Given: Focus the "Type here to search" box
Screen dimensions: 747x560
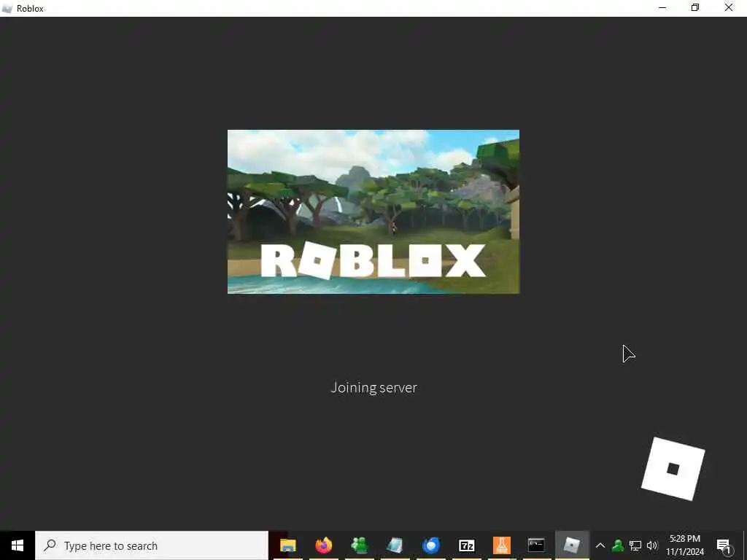Looking at the screenshot, I should click(x=152, y=545).
